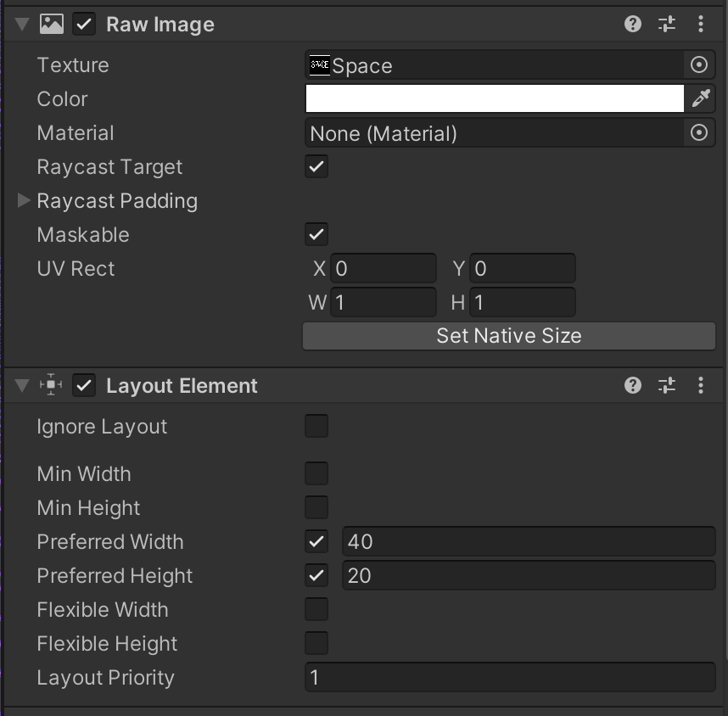Screen dimensions: 728x716
Task: Open Layout Element preset settings icon
Action: coord(667,385)
